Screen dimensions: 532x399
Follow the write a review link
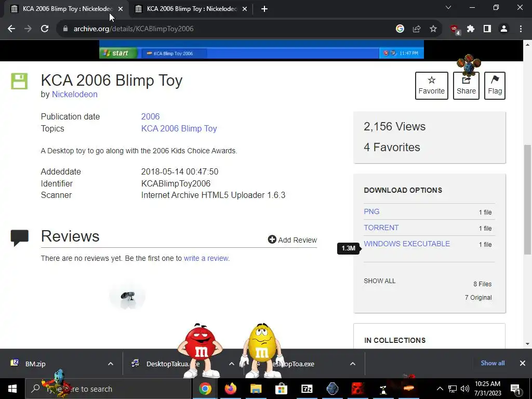click(206, 258)
